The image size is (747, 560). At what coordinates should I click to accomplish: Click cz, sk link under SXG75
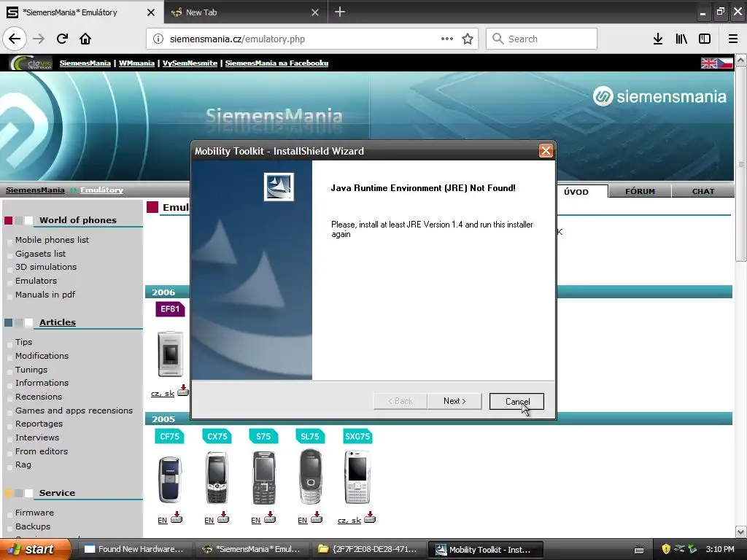coord(349,521)
